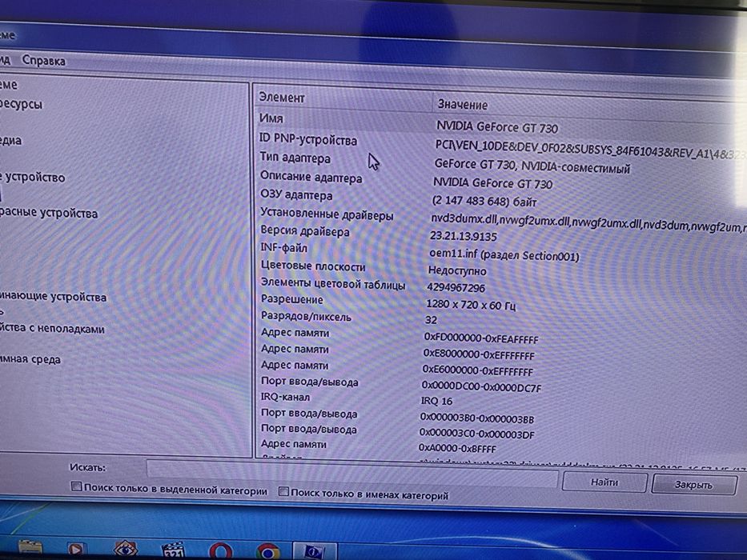
Task: Open the FastStone eye icon on taskbar
Action: coord(126,550)
